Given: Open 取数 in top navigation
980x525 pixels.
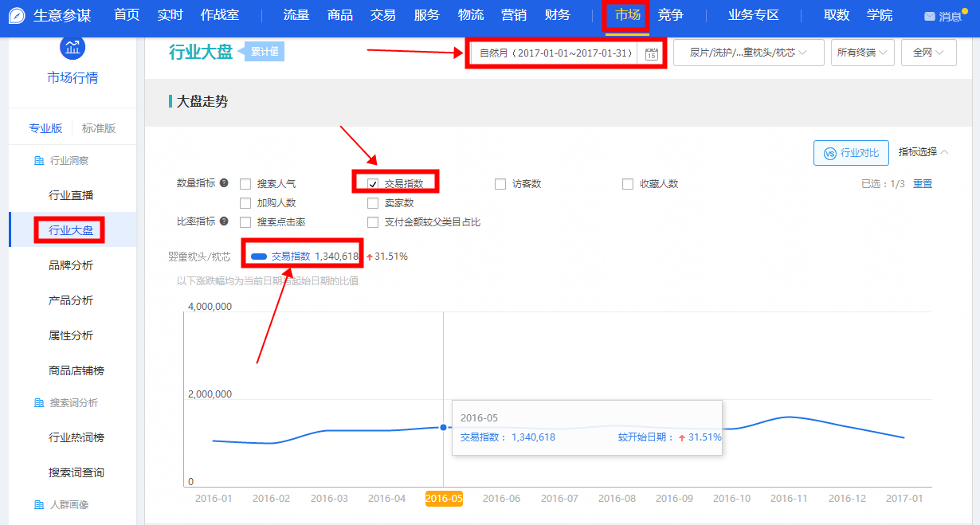Looking at the screenshot, I should 837,15.
